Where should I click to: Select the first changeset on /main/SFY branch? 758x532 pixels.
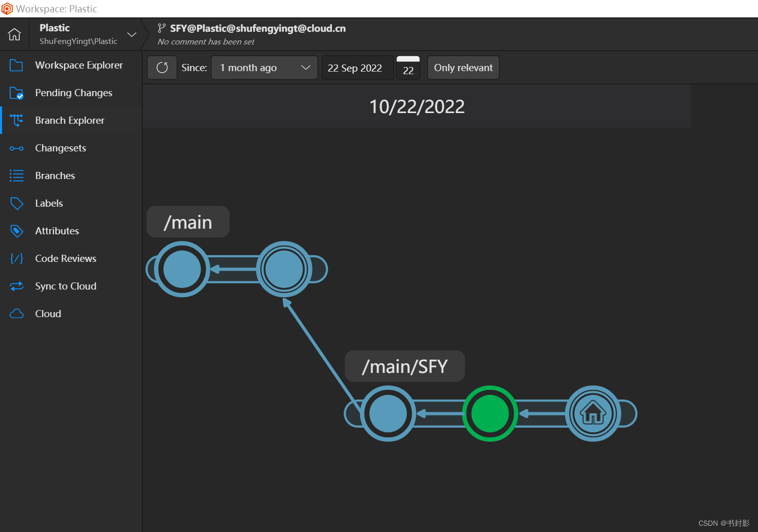[x=388, y=413]
